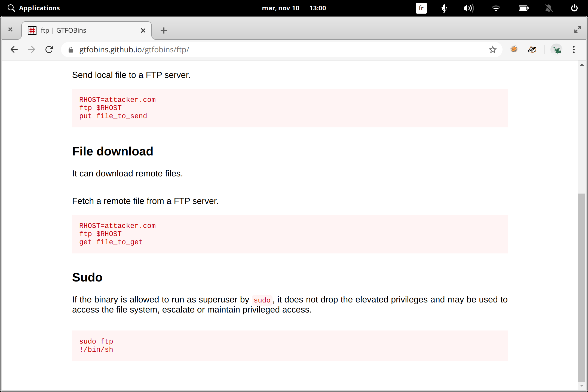Open the browser three-dot menu
The width and height of the screenshot is (588, 392).
(x=574, y=50)
